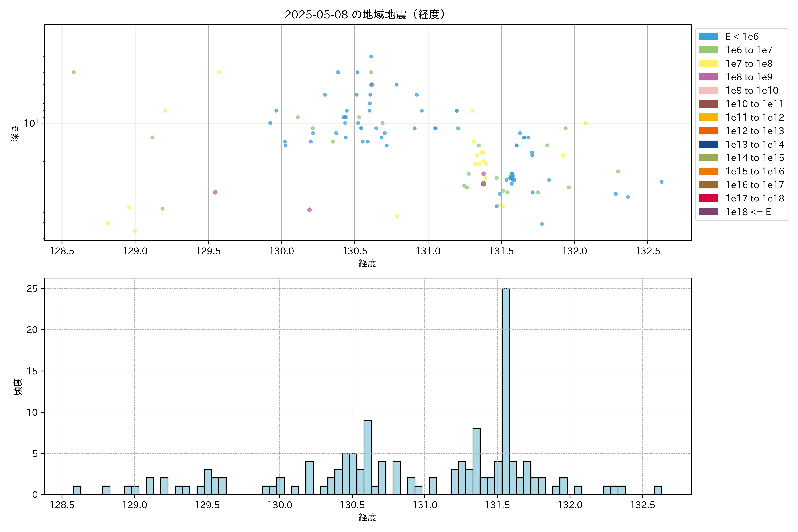The image size is (798, 532).
Task: Click the histogram bar of height eight
Action: (x=476, y=461)
